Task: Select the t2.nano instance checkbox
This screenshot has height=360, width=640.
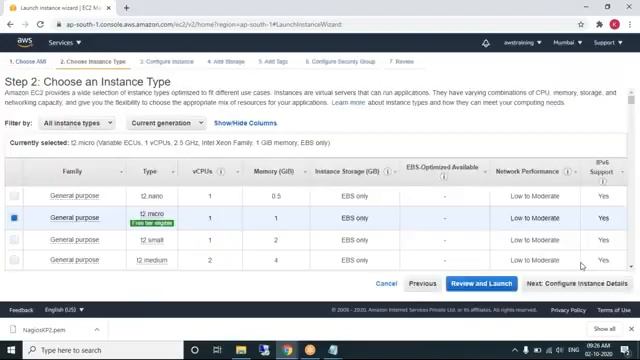Action: pyautogui.click(x=14, y=196)
